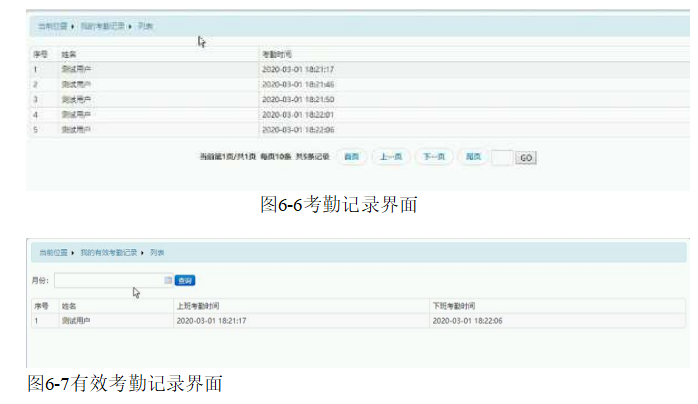Viewport: 698px width, 404px height.
Task: Select record time 2020-03-01 18:22:01
Action: pos(298,115)
